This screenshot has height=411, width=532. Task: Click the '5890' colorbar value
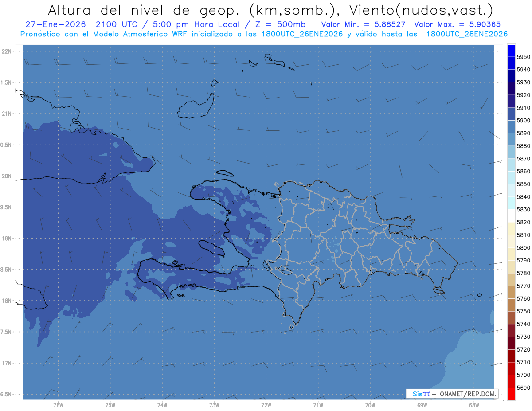(524, 133)
